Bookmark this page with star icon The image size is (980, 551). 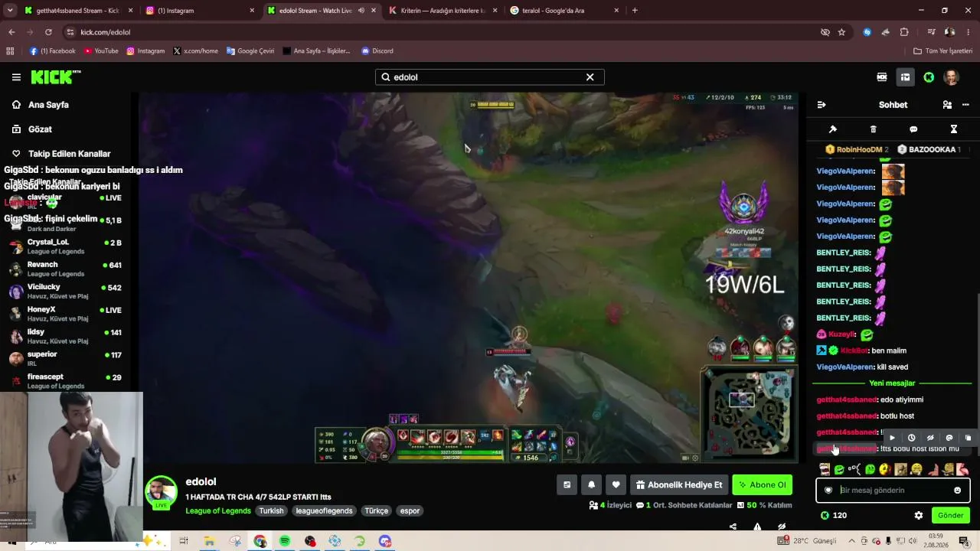pos(841,32)
